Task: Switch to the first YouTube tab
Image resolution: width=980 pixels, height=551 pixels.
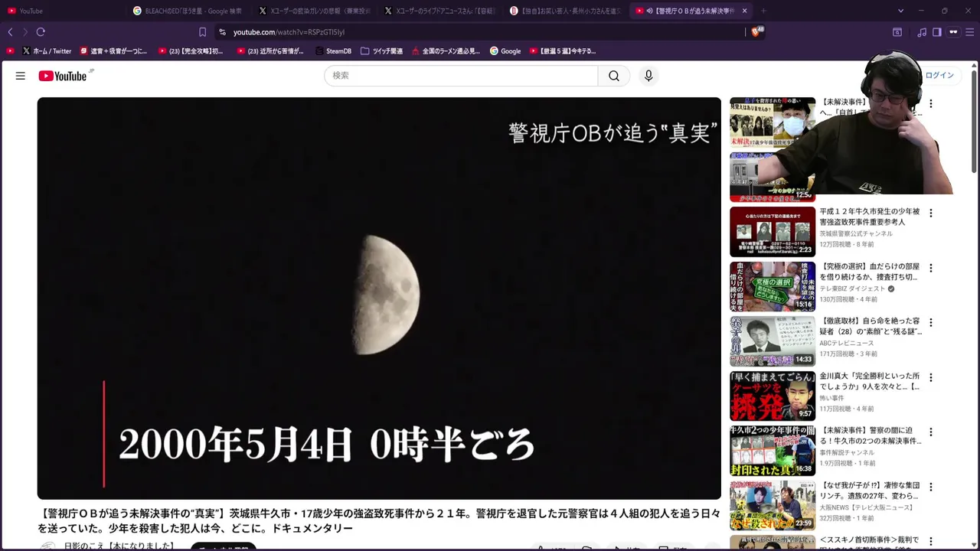Action: [x=63, y=11]
